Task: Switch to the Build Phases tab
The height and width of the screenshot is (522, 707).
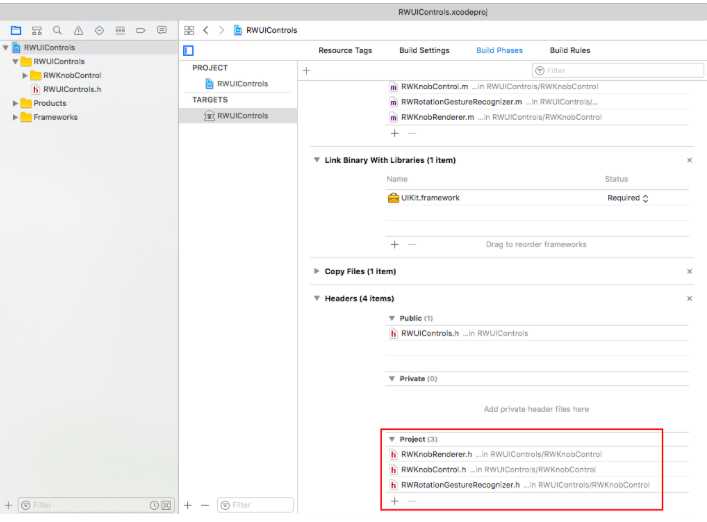Action: 500,50
